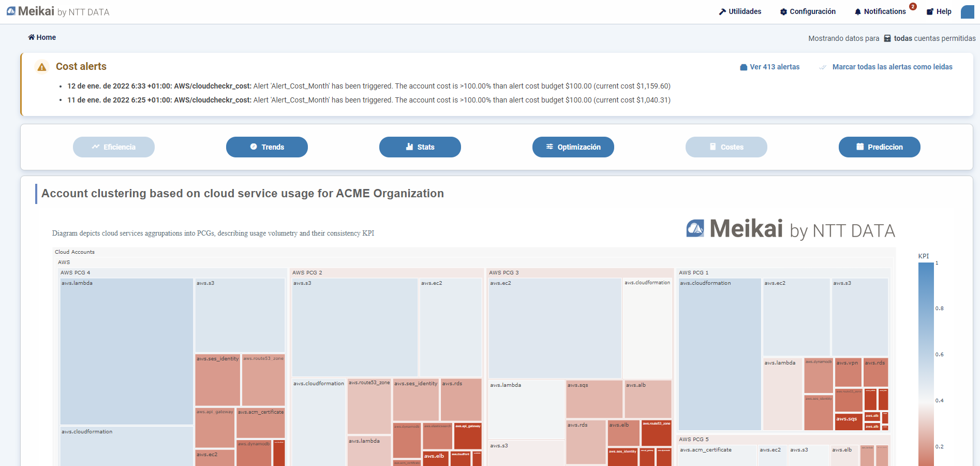The height and width of the screenshot is (466, 980).
Task: Click the Cost alerts warning icon
Action: pyautogui.click(x=42, y=67)
